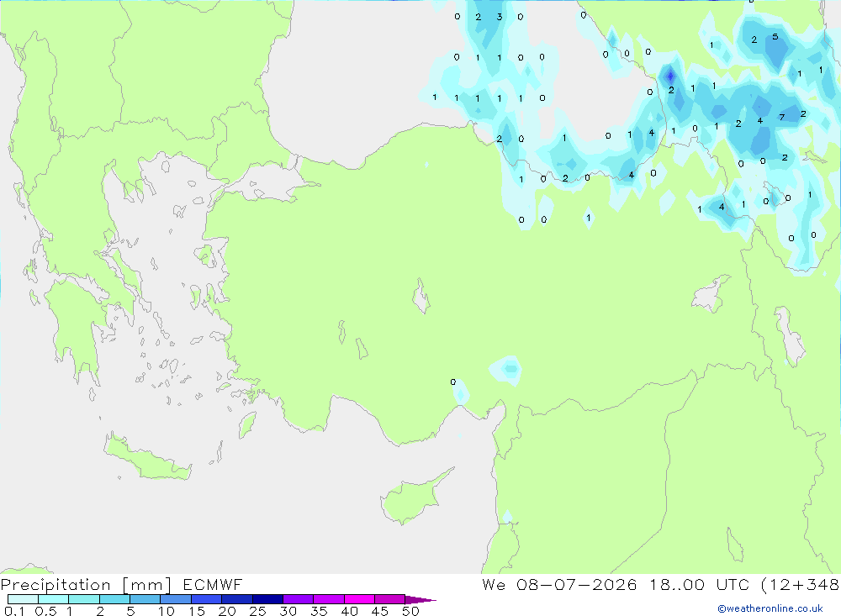Click the legend scale label "40"

tap(349, 611)
